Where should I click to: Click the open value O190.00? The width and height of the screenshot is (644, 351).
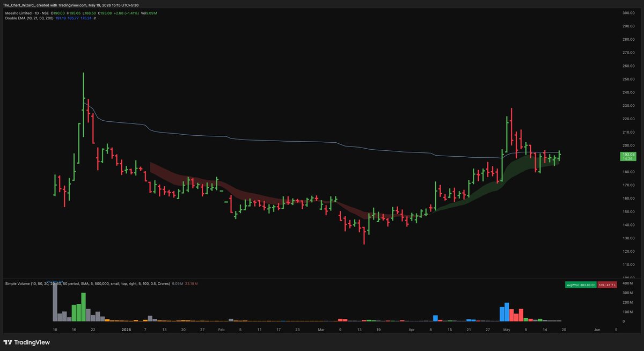pyautogui.click(x=58, y=13)
